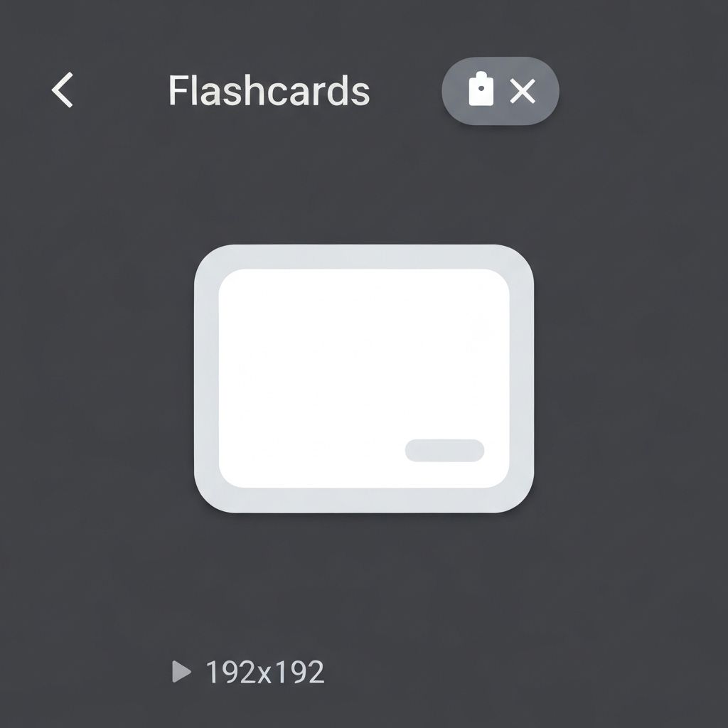Screen dimensions: 728x728
Task: Click the shopping bag tag icon
Action: (481, 89)
